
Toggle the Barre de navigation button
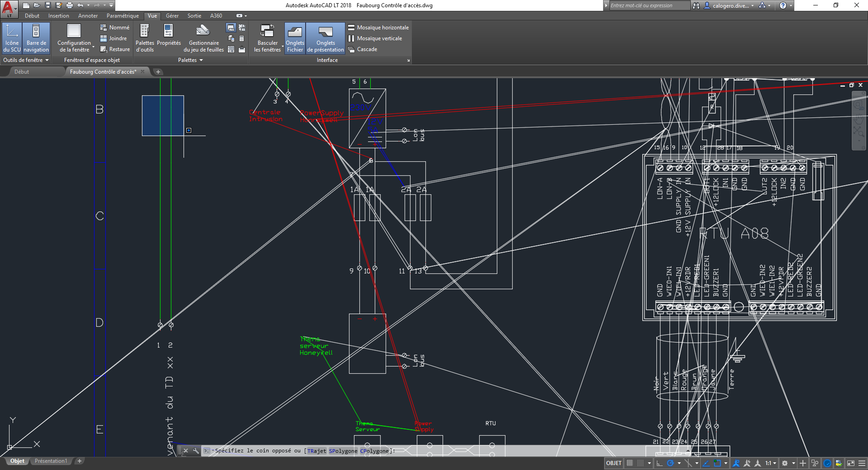point(36,38)
